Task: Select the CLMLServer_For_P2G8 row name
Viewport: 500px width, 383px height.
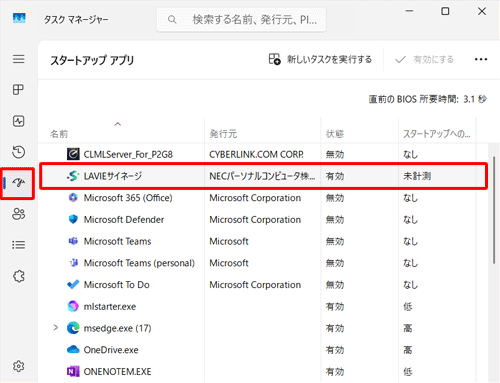Action: point(128,154)
